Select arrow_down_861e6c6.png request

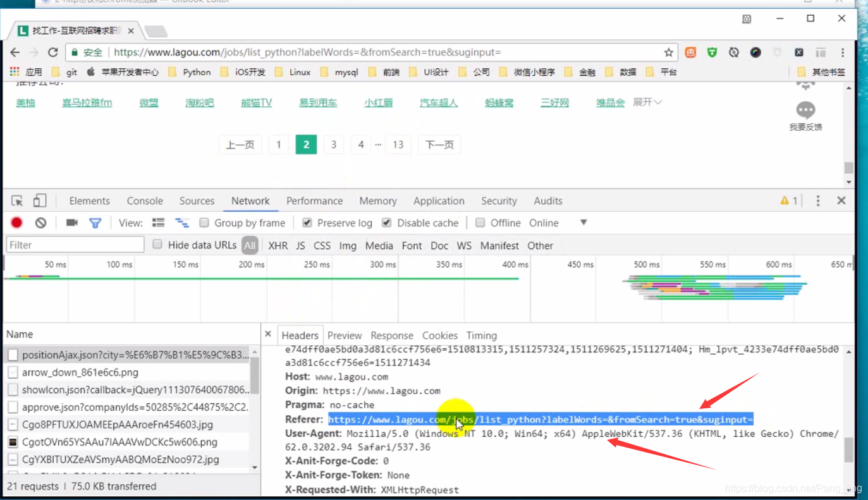pos(128,372)
